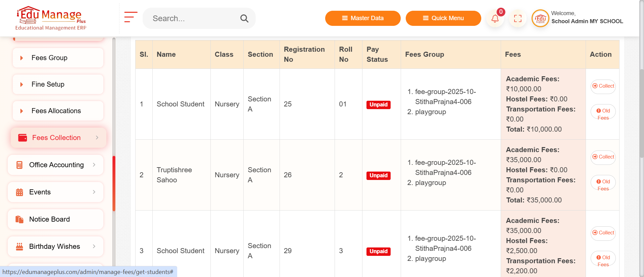
Task: Click the Fees Group column header
Action: tap(451, 54)
